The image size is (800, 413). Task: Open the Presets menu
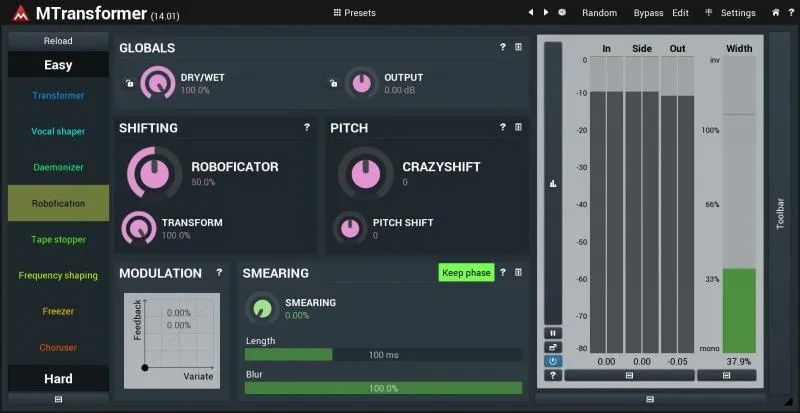point(355,13)
